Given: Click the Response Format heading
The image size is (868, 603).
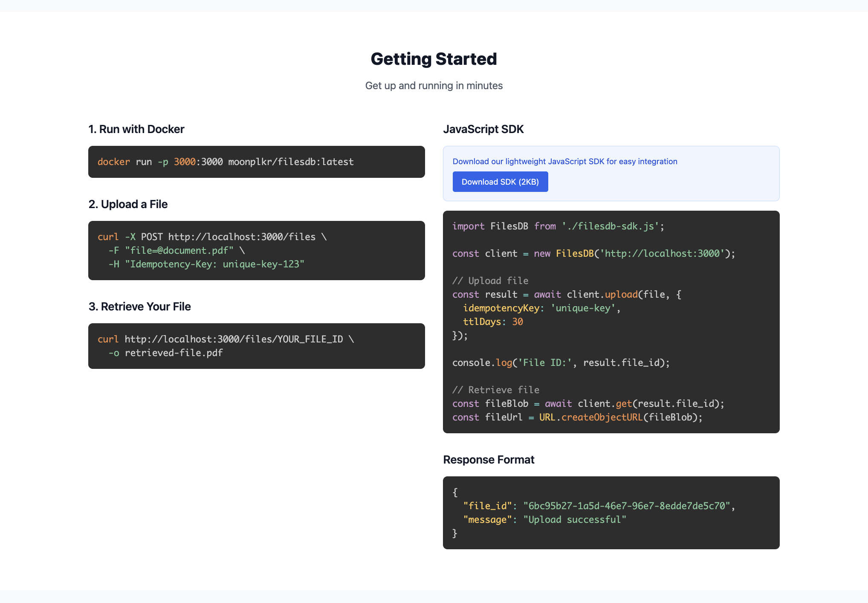Looking at the screenshot, I should pos(489,460).
